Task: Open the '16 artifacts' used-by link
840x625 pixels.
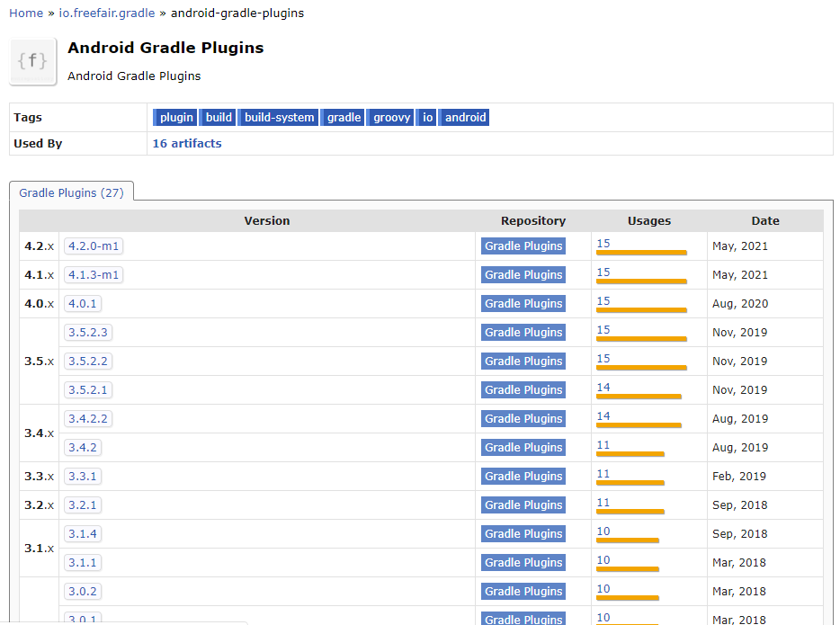Action: tap(187, 144)
